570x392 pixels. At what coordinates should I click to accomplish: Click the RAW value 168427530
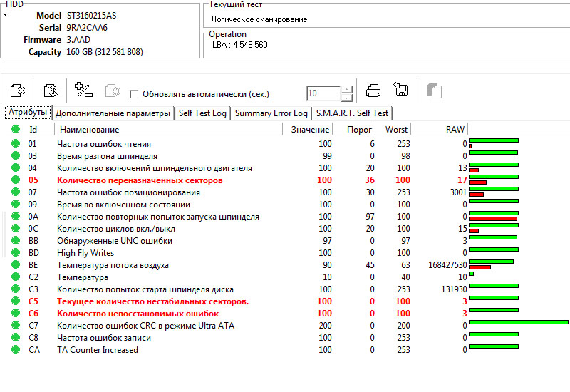tap(447, 265)
